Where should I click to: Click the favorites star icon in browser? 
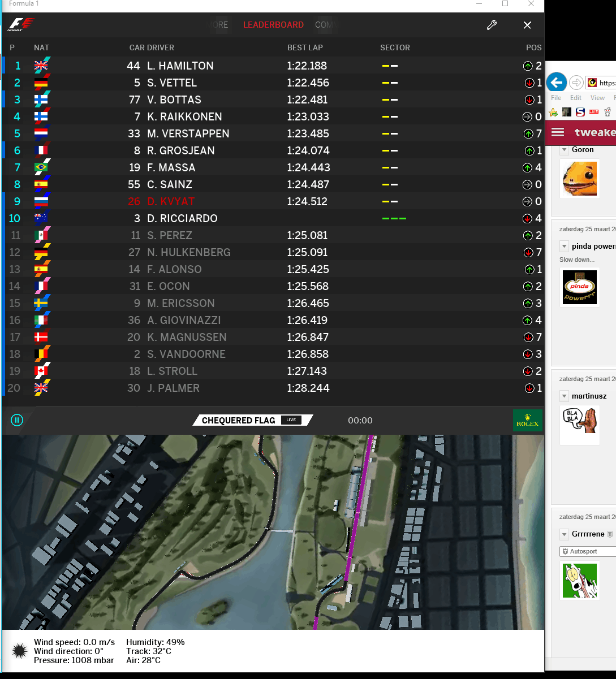tap(554, 112)
